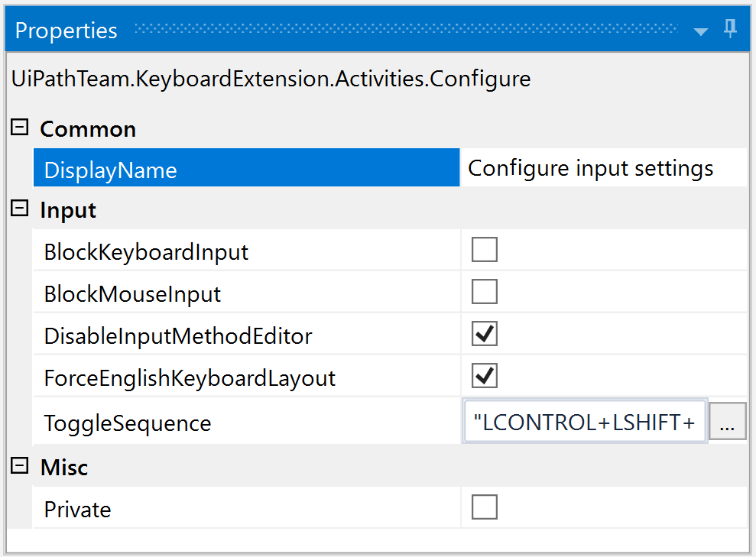
Task: Click the Properties panel title
Action: pos(66,31)
